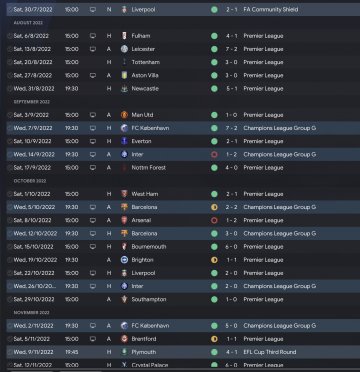The image size is (360, 372).
Task: Click the green win indicator beside Newcastle
Action: click(214, 89)
